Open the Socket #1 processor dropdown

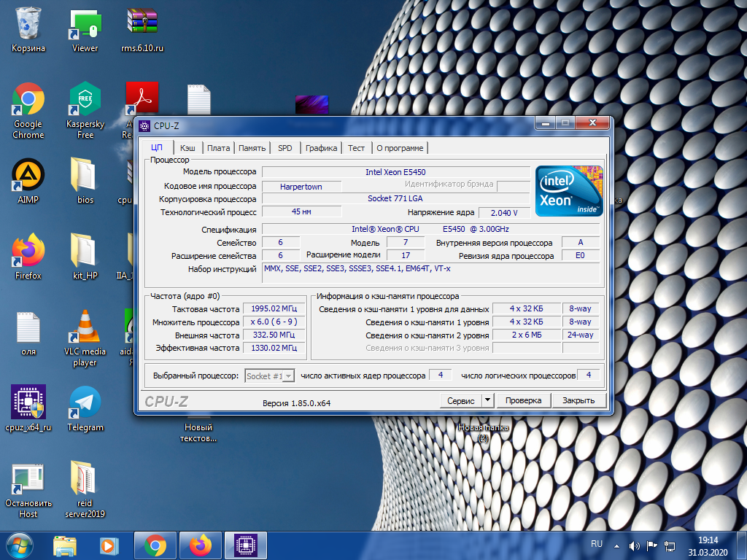pos(269,376)
